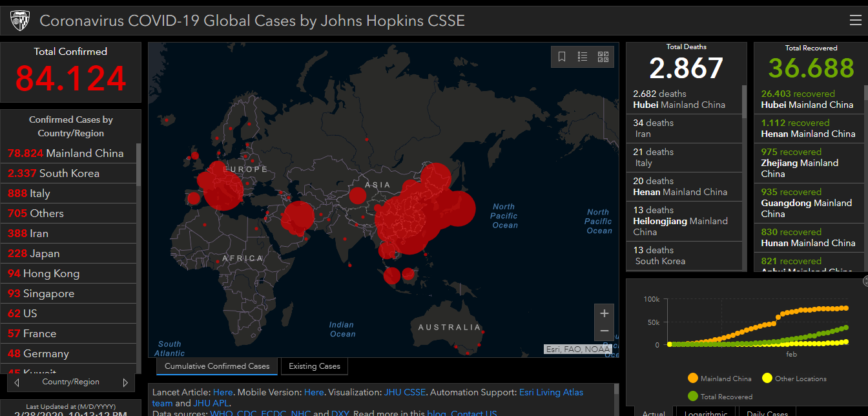
Task: Click the Total Deaths 2.867 figure
Action: click(686, 68)
